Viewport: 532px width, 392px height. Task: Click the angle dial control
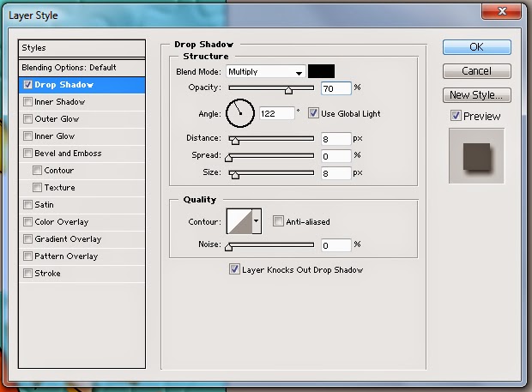[240, 113]
